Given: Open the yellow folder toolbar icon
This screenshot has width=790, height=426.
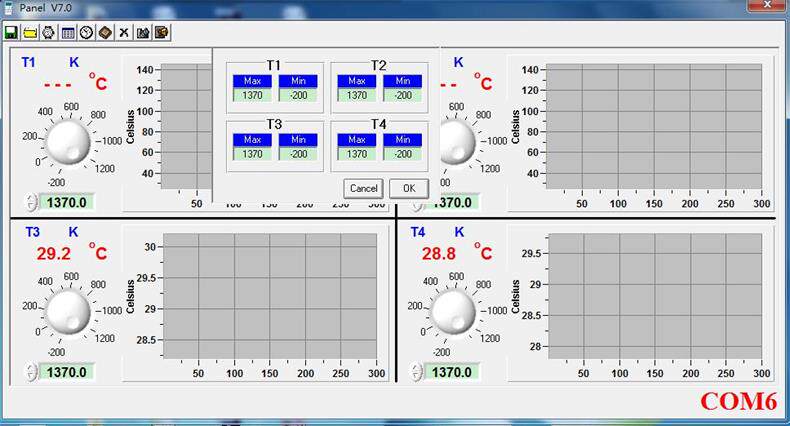Looking at the screenshot, I should click(x=30, y=33).
